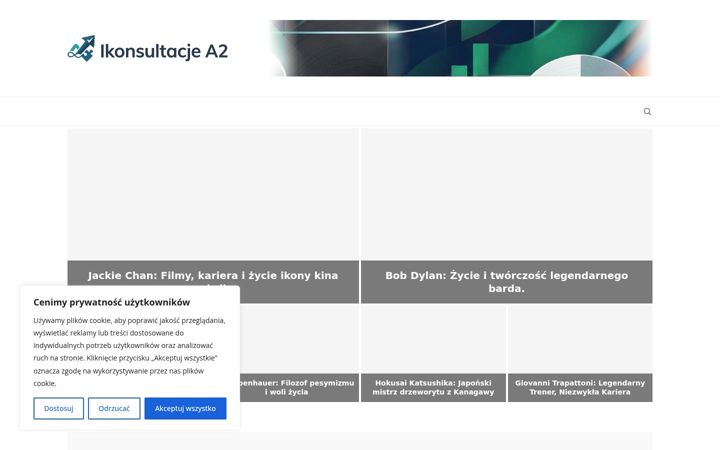Open the search magnifier icon
Screen dimensions: 720x450
pyautogui.click(x=647, y=112)
